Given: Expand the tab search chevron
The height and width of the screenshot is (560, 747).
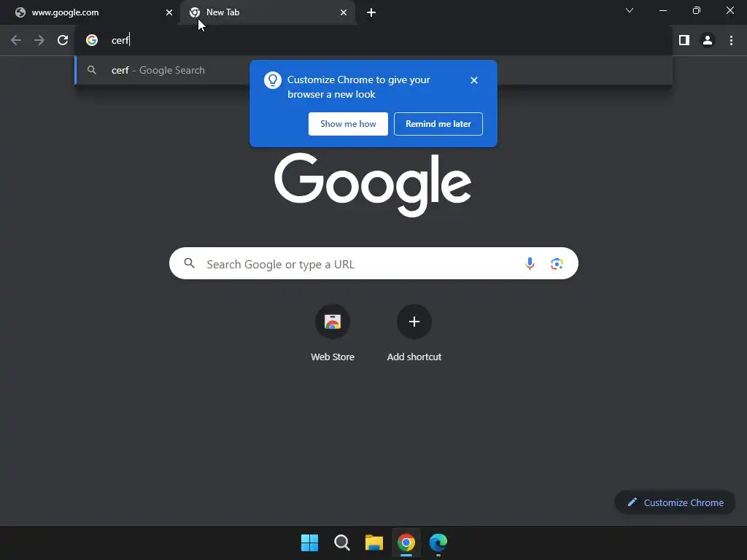Looking at the screenshot, I should coord(630,10).
